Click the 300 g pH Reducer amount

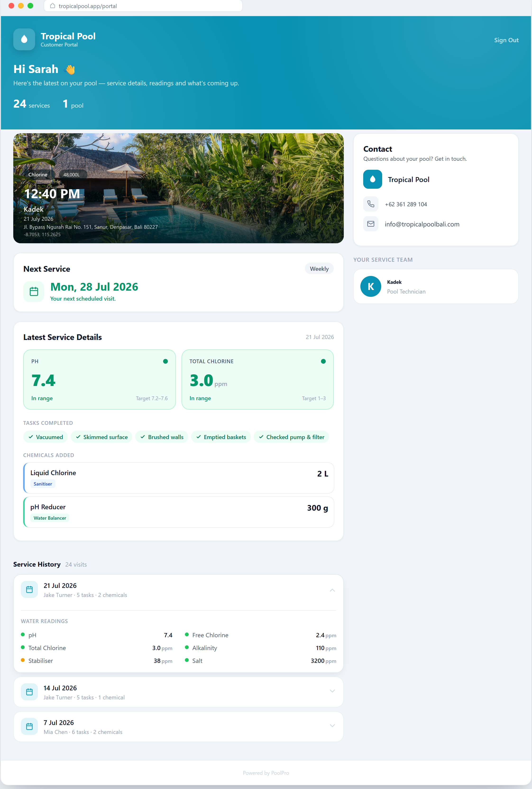point(318,508)
